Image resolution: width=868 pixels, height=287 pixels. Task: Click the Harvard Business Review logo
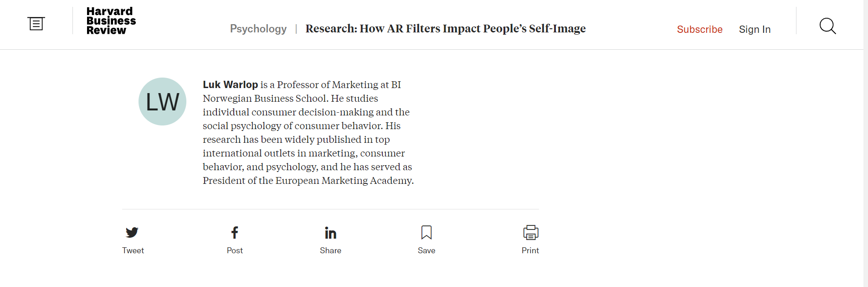point(110,20)
